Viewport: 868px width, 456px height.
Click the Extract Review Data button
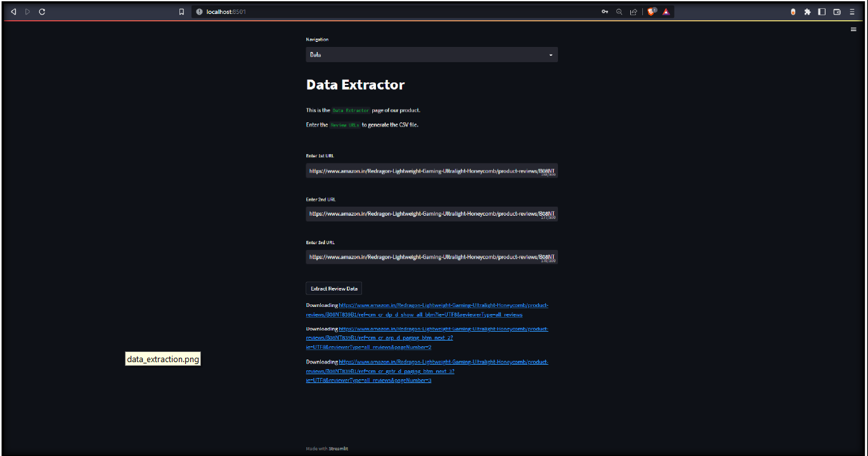(334, 288)
